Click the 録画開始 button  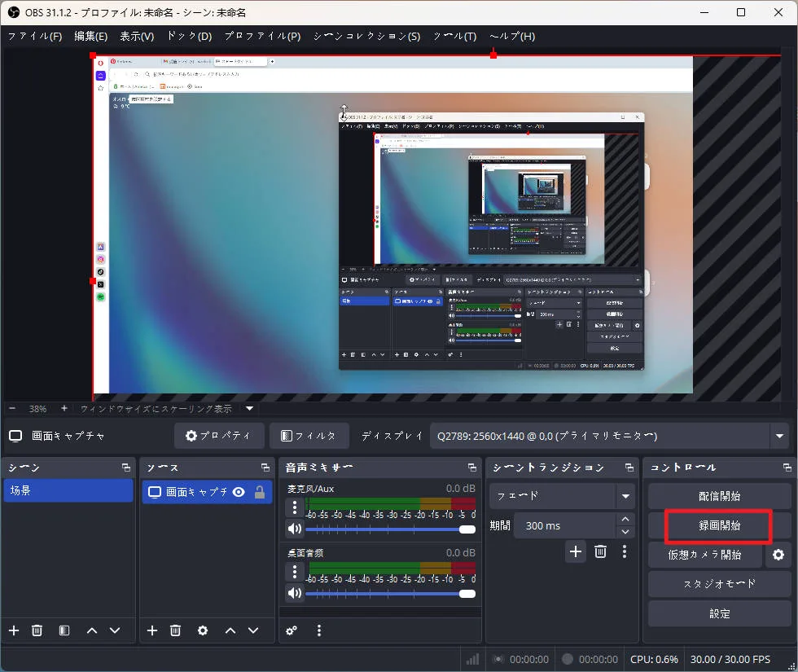pyautogui.click(x=719, y=525)
